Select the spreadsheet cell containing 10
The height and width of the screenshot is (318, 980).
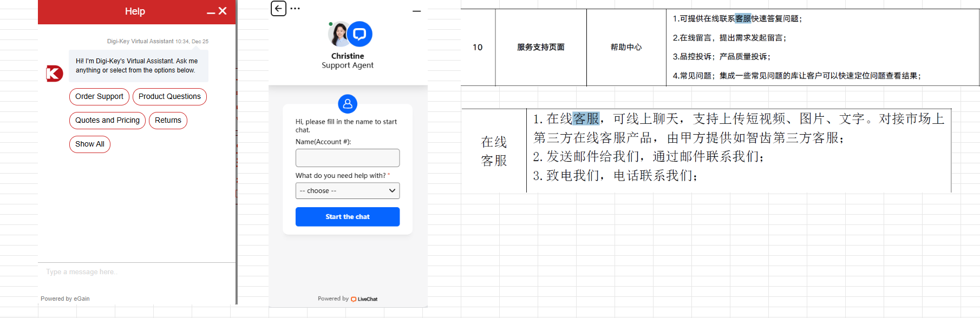[478, 48]
